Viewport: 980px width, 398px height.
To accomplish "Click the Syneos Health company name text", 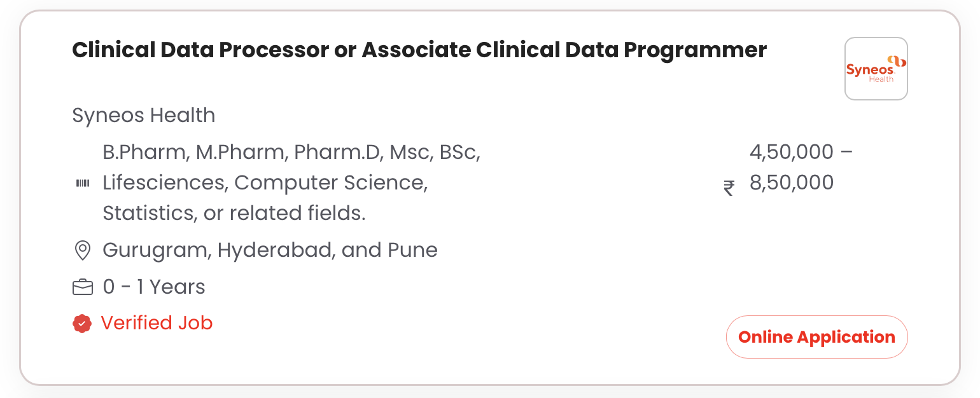I will tap(143, 115).
